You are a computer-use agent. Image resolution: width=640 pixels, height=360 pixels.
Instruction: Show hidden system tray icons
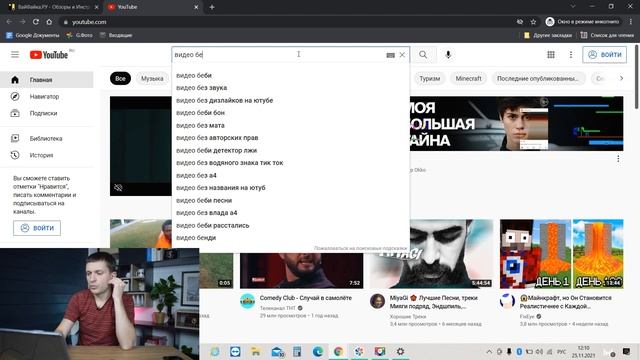point(489,351)
